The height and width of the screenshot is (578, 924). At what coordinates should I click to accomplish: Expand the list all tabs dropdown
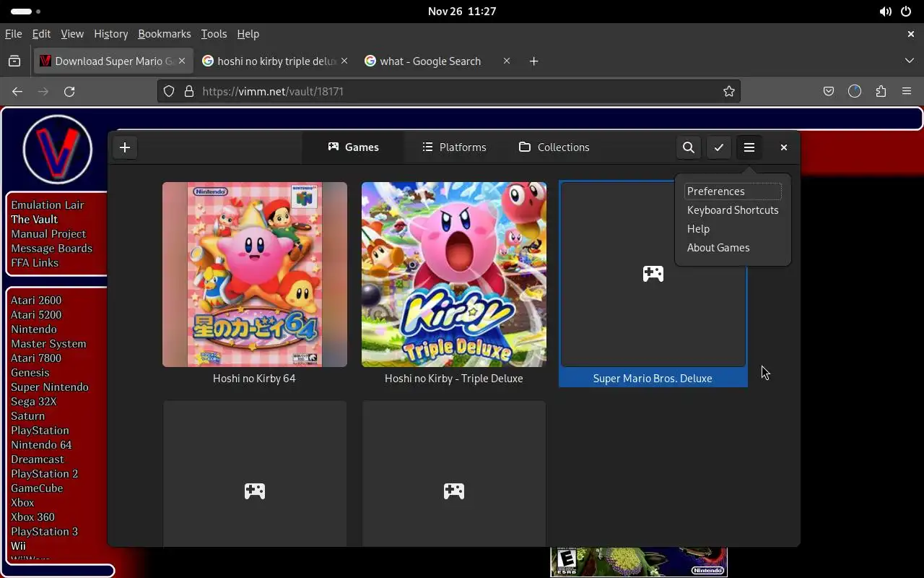pyautogui.click(x=910, y=61)
